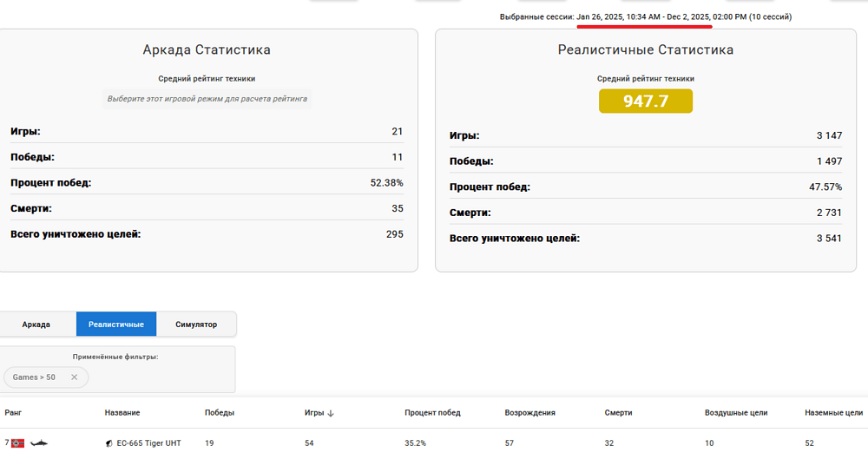Click the German flag icon in row
The image size is (868, 459).
coord(17,443)
